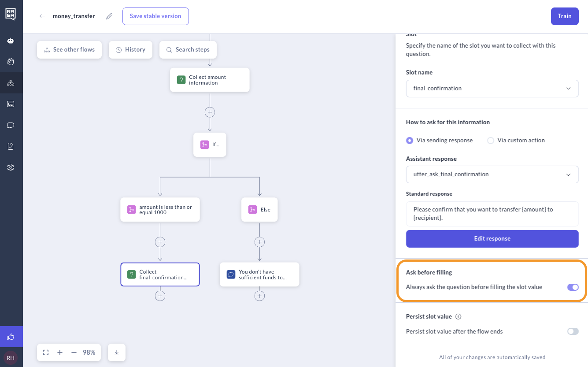Viewport: 588px width, 367px height.
Task: Select Via custom action radio button
Action: tap(491, 141)
